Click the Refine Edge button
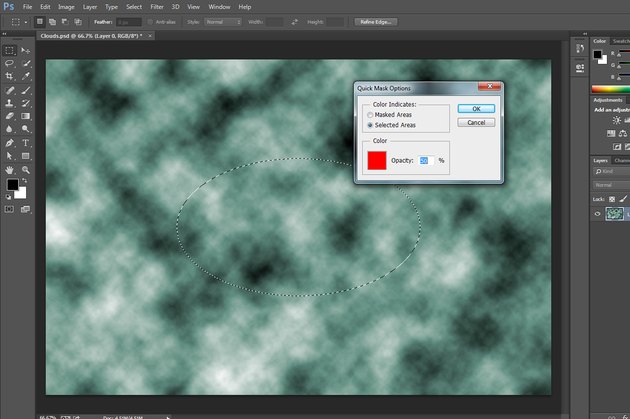The image size is (630, 419). (376, 22)
